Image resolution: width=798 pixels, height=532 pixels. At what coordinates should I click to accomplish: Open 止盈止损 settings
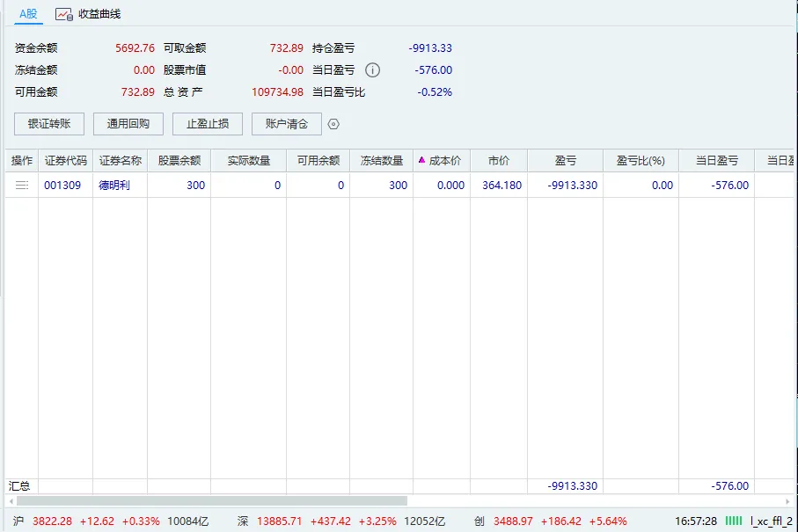pyautogui.click(x=208, y=124)
